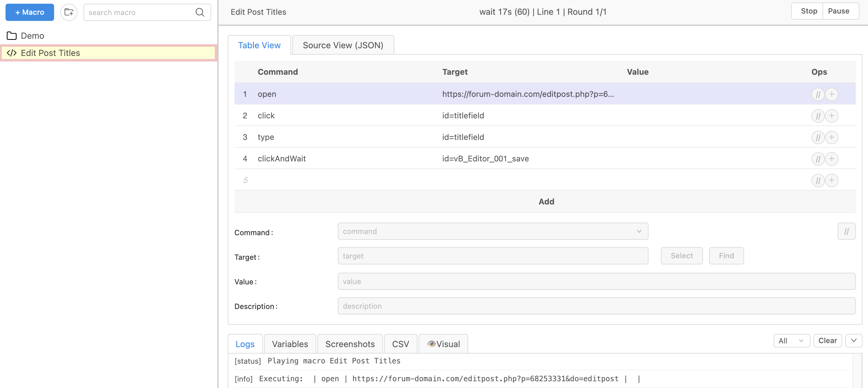The width and height of the screenshot is (868, 388).
Task: Click into the value input field
Action: pos(596,282)
